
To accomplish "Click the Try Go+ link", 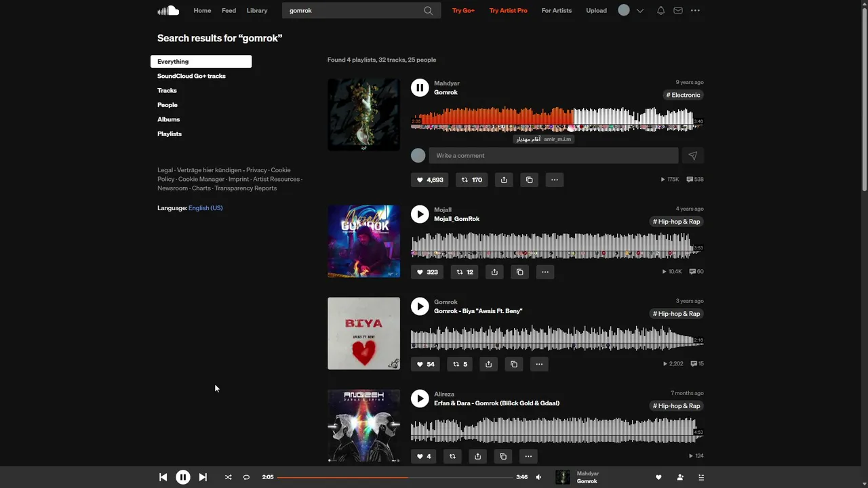I will 463,10.
